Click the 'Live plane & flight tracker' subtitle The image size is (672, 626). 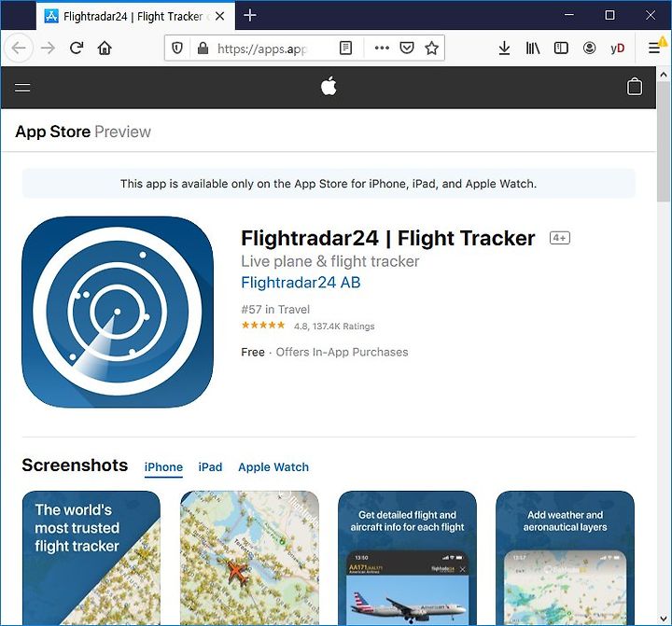coord(330,261)
